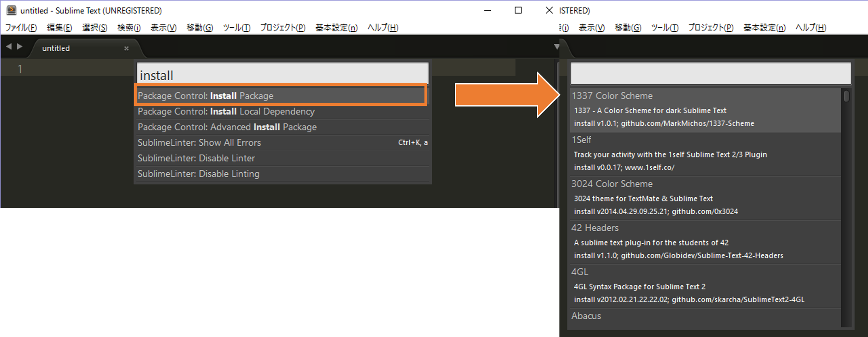Click the empty package search input field
Screen dimensions: 868x337
click(x=710, y=73)
